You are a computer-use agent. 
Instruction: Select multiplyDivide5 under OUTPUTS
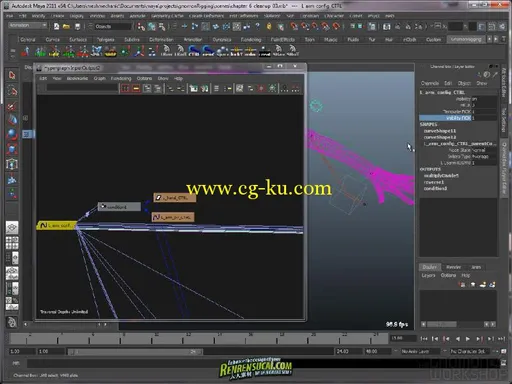[x=441, y=175]
